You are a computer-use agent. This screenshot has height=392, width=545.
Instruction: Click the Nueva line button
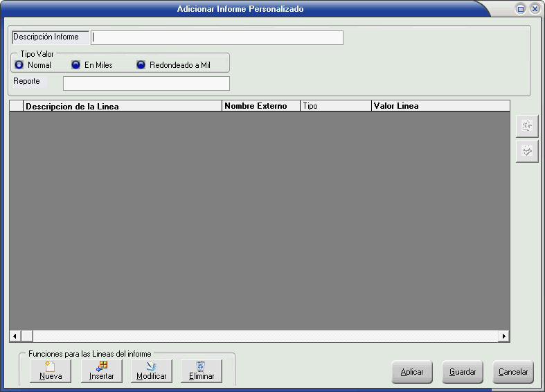(51, 371)
